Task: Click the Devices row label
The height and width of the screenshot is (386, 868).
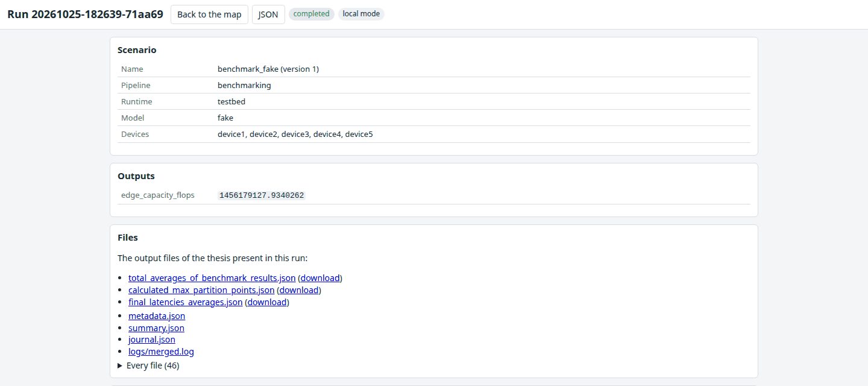Action: click(135, 134)
